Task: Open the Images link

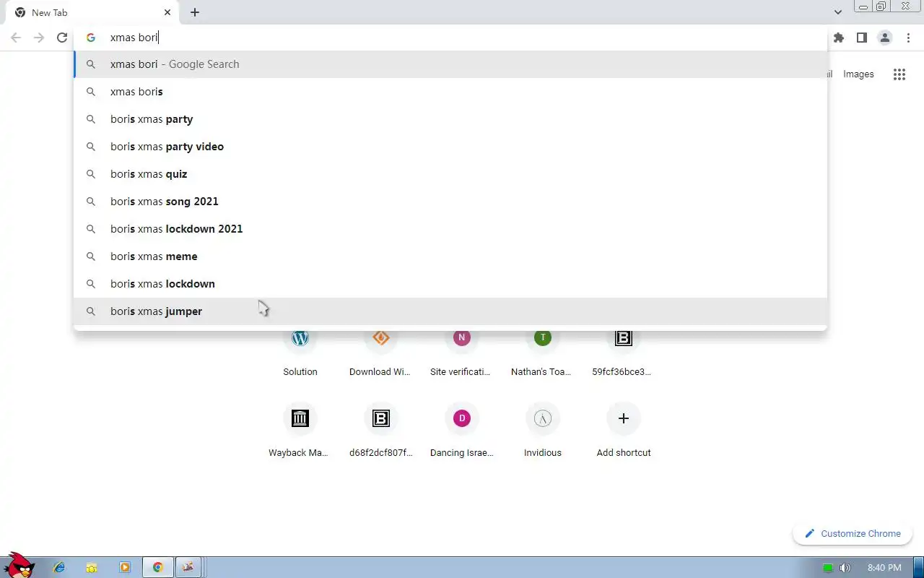Action: [x=858, y=74]
